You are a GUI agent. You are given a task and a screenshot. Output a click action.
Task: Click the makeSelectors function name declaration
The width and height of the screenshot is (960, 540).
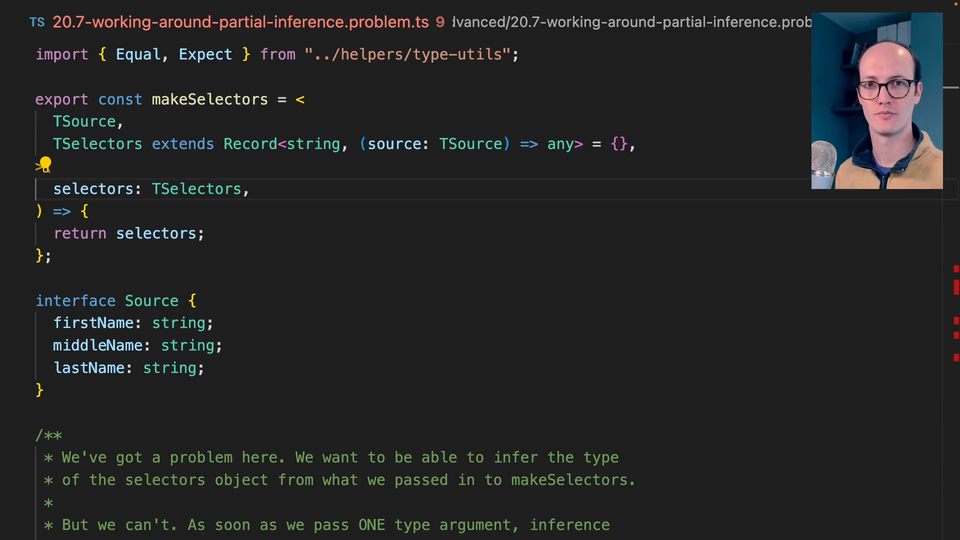click(209, 99)
